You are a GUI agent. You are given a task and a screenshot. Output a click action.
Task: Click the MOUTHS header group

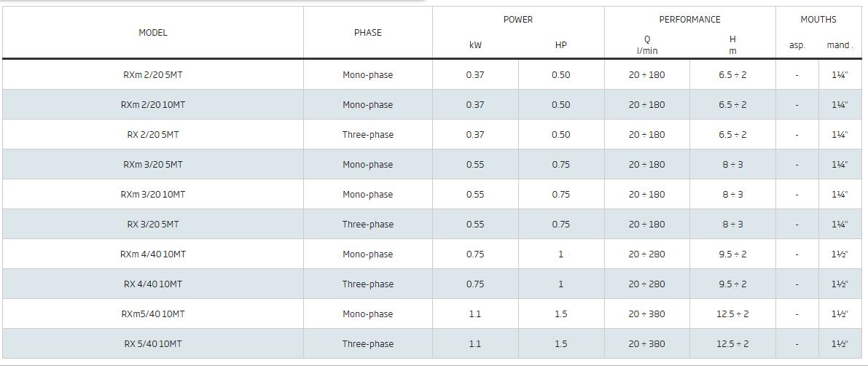point(818,20)
